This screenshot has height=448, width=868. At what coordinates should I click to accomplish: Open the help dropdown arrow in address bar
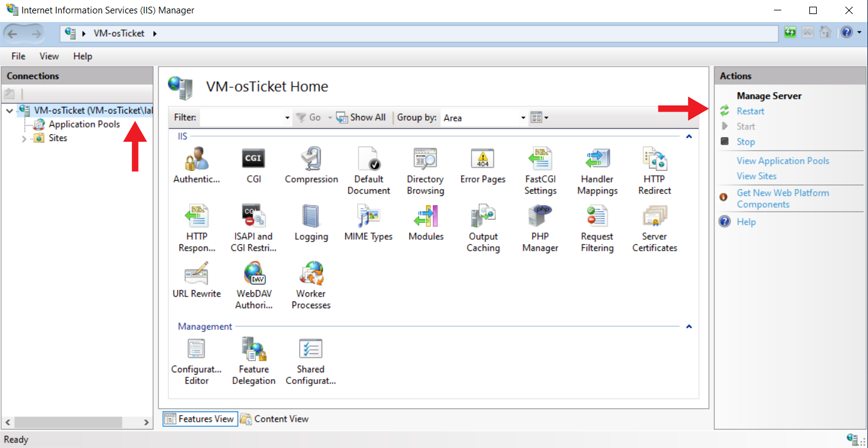tap(859, 33)
